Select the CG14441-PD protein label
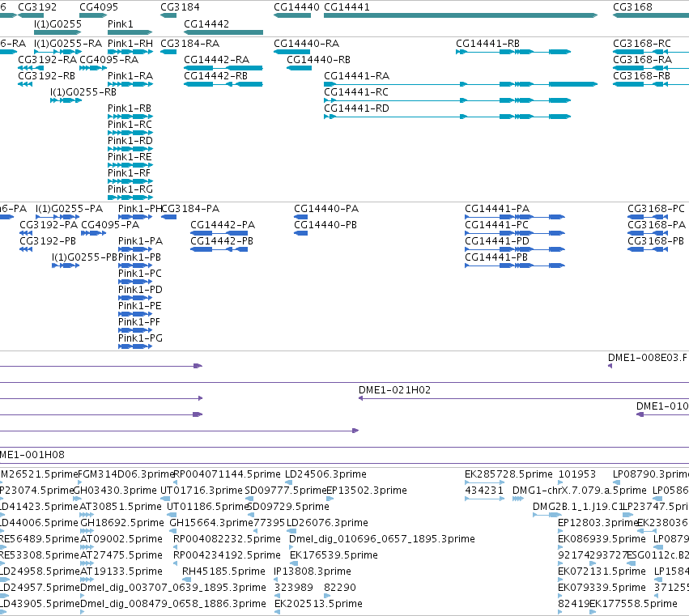Screen dimensions: 689x616 tap(497, 241)
